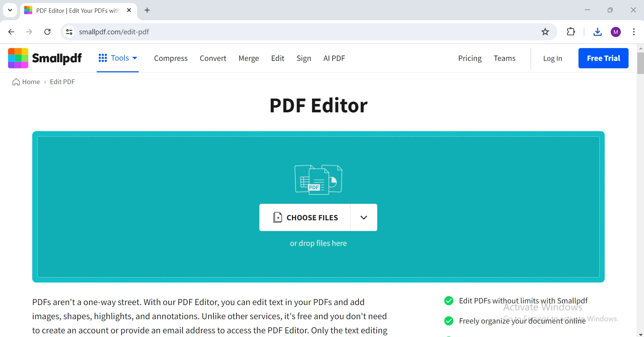Click the address bar URL
Image resolution: width=644 pixels, height=337 pixels.
pos(114,32)
